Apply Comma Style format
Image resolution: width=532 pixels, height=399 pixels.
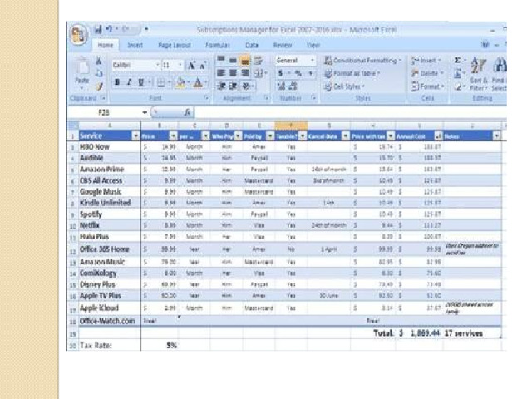click(310, 73)
